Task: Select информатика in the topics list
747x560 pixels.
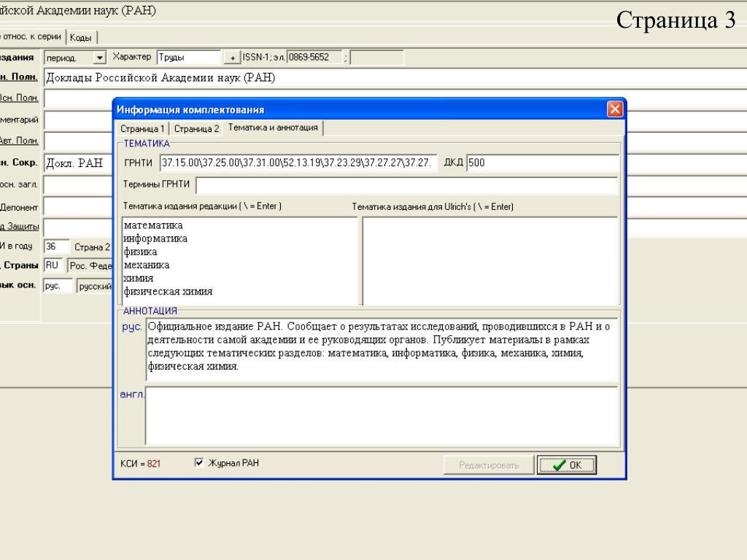Action: (155, 238)
